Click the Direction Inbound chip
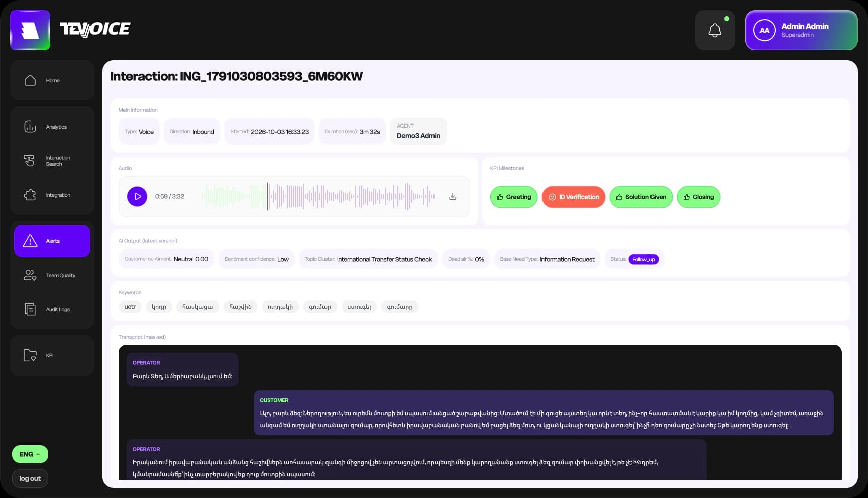The height and width of the screenshot is (498, 868). [x=192, y=132]
